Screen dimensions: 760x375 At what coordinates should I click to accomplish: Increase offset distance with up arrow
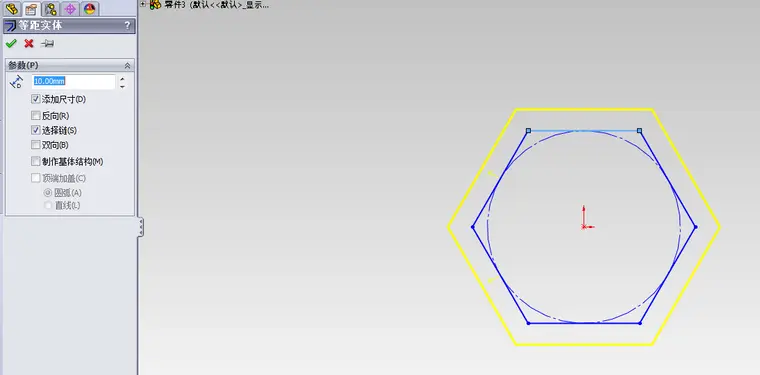point(122,78)
